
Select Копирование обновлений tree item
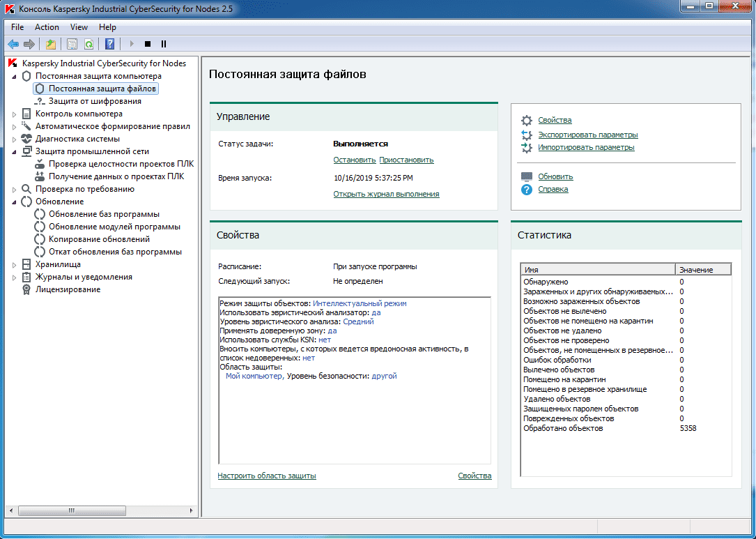click(99, 239)
